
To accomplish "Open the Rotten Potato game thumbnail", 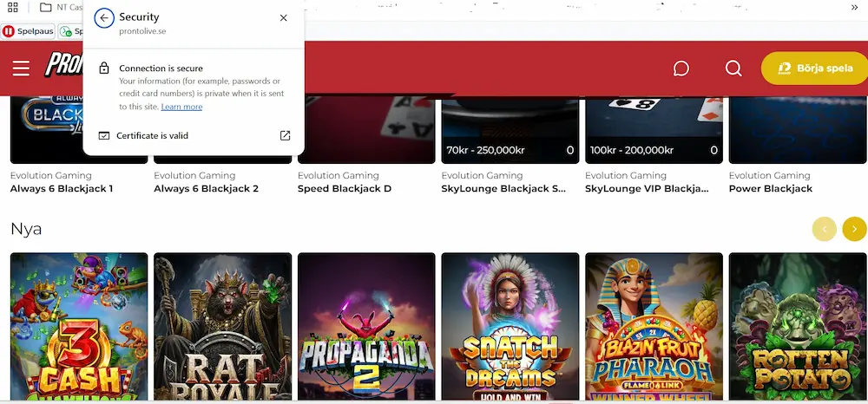I will (x=798, y=326).
